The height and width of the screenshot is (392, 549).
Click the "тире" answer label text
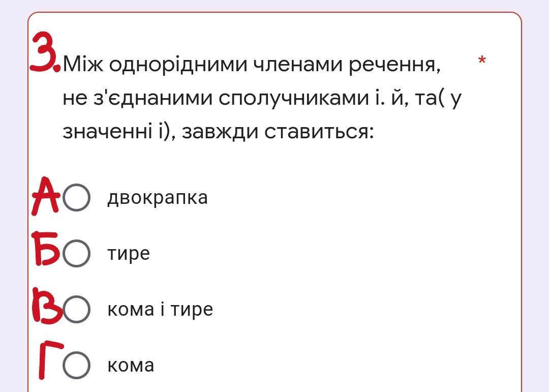(129, 254)
